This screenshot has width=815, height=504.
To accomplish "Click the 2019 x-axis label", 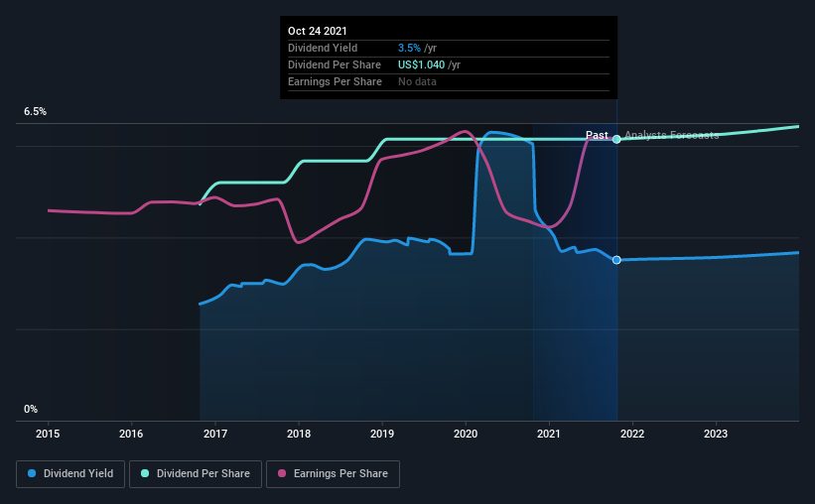I will 382,434.
